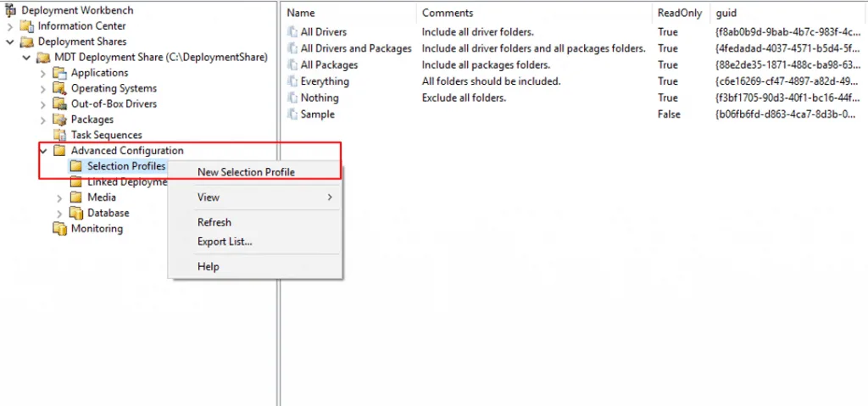The height and width of the screenshot is (406, 868).
Task: Click the All Packages profile icon
Action: [x=292, y=64]
